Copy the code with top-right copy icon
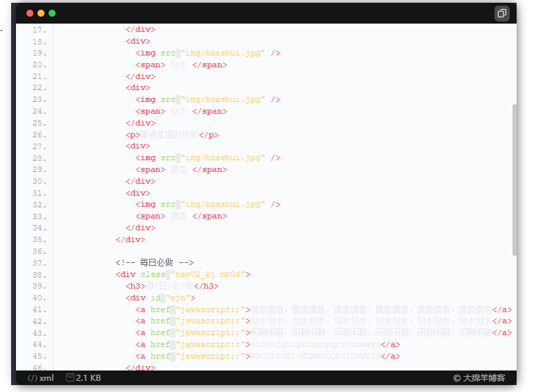This screenshot has height=392, width=534. [x=501, y=13]
